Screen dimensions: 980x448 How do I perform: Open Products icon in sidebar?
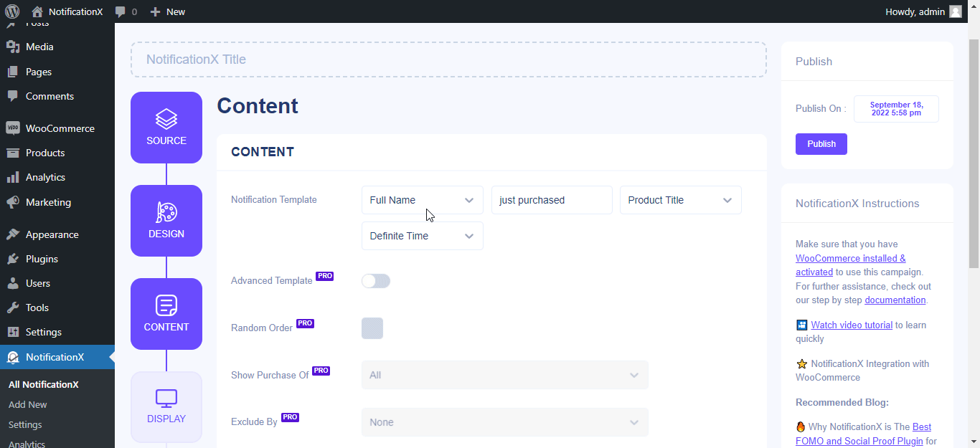click(x=13, y=153)
